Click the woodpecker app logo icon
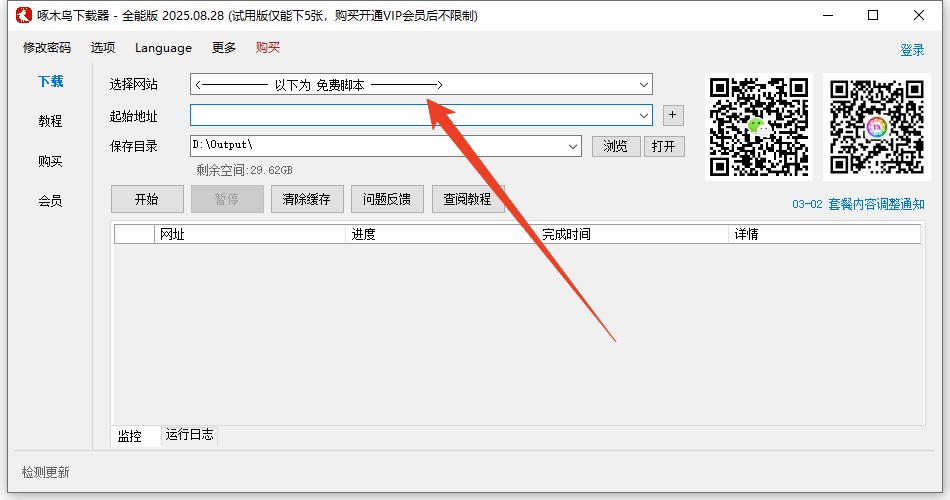 [23, 15]
